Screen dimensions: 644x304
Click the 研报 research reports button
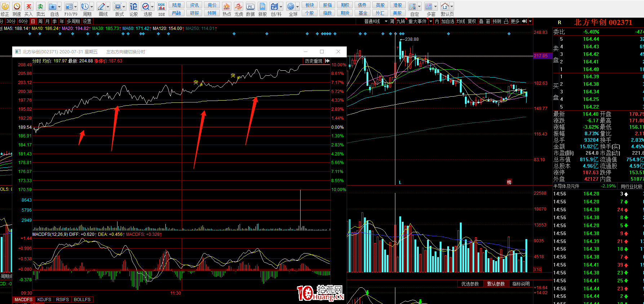pyautogui.click(x=194, y=13)
